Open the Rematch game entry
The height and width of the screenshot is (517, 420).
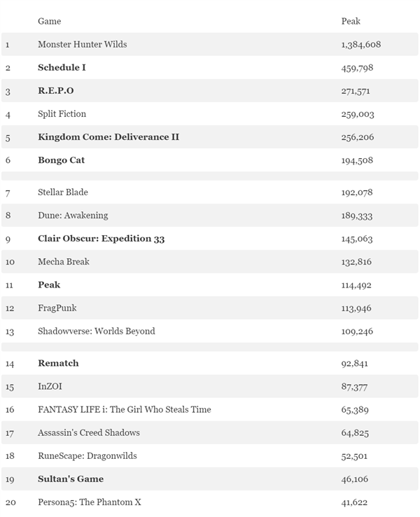coord(58,362)
